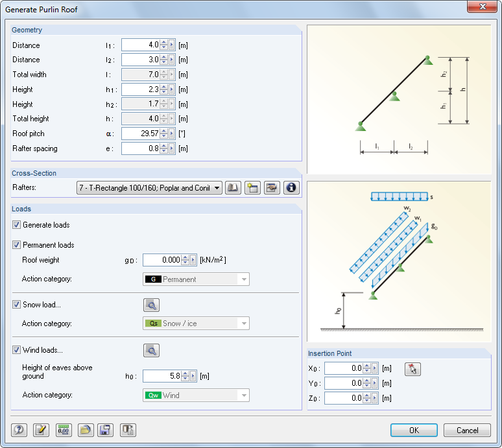Click OK to generate purlin roof

click(x=414, y=430)
